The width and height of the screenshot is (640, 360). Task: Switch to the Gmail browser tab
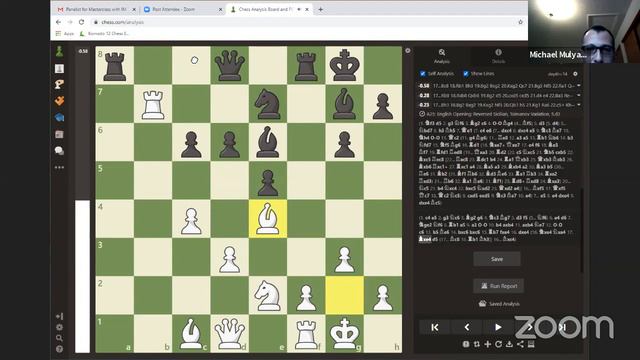pyautogui.click(x=95, y=9)
